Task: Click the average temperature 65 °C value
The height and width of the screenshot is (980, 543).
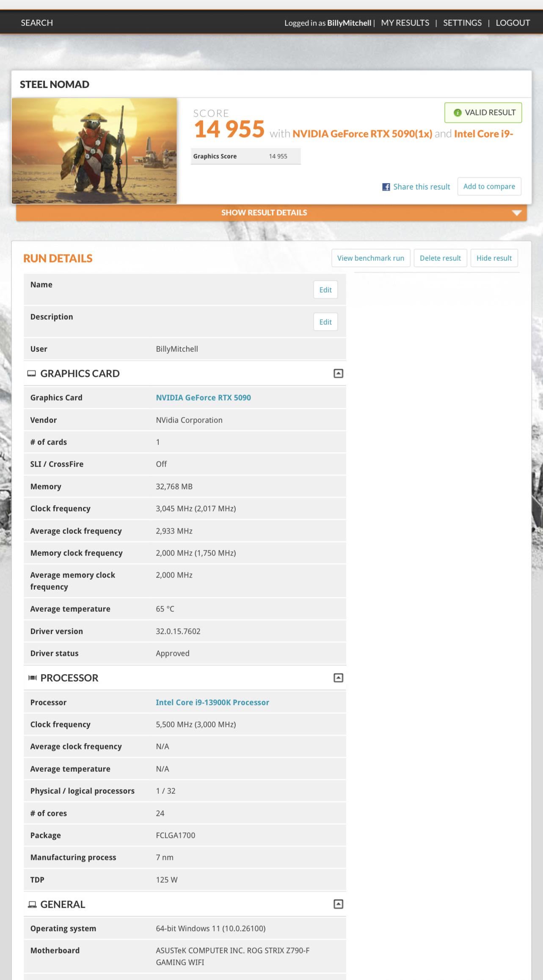Action: click(165, 609)
